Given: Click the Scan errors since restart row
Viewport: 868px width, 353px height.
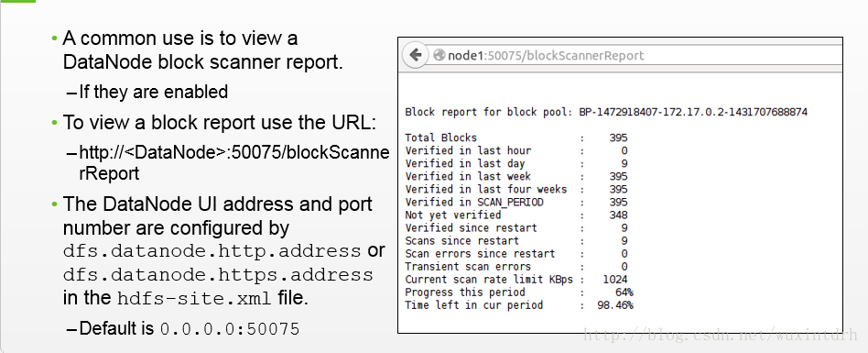Looking at the screenshot, I should point(515,254).
